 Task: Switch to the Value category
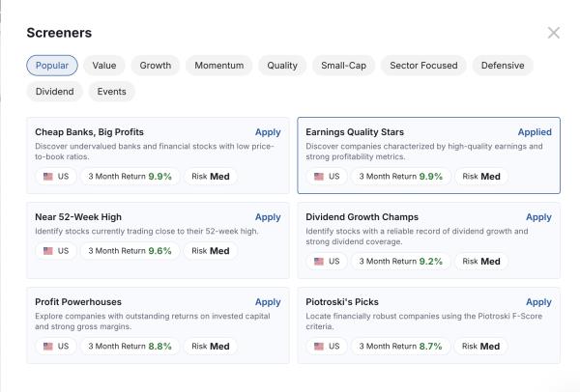pyautogui.click(x=104, y=66)
